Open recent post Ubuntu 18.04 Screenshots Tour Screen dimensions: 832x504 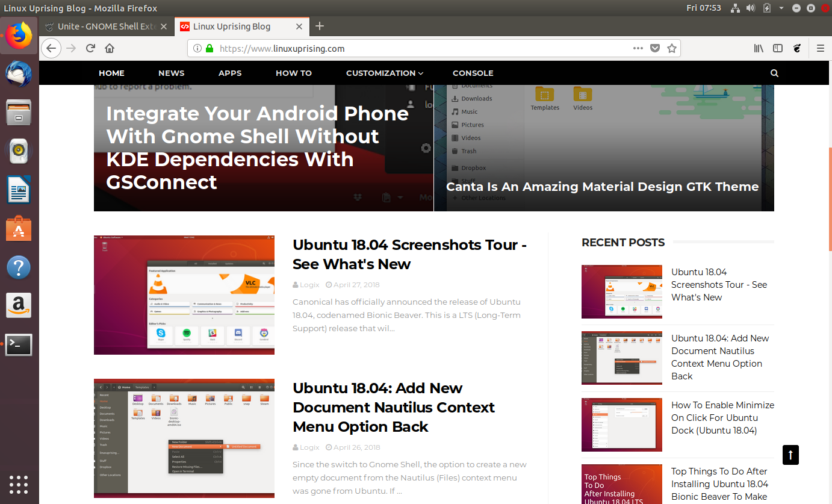tap(719, 284)
